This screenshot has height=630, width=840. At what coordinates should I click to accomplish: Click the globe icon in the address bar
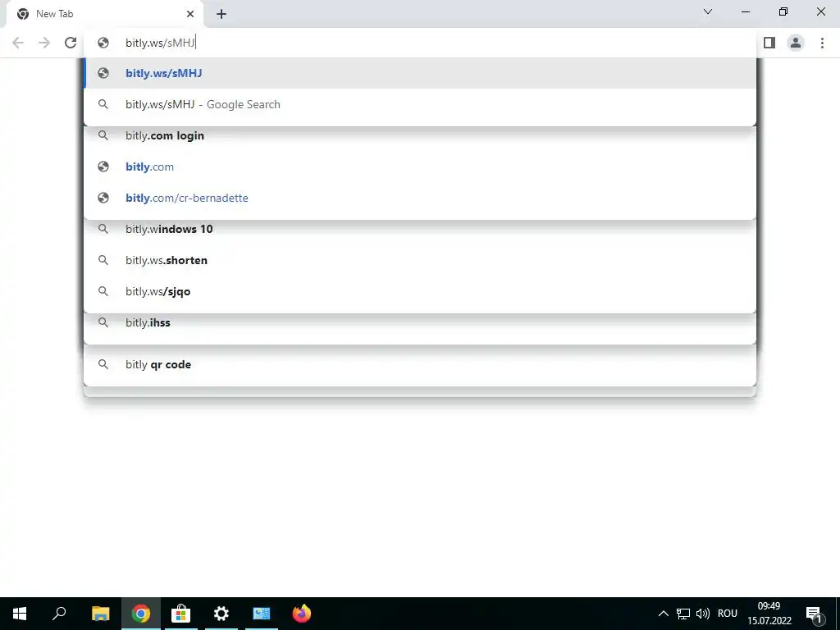tap(103, 43)
